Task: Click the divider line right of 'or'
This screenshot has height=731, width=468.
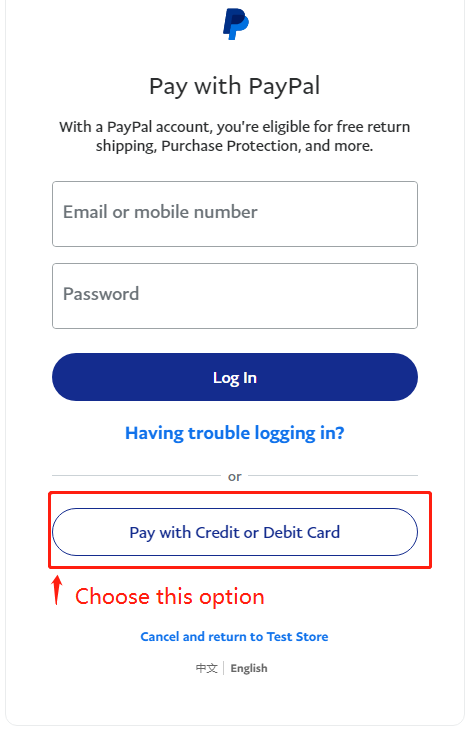Action: [333, 476]
